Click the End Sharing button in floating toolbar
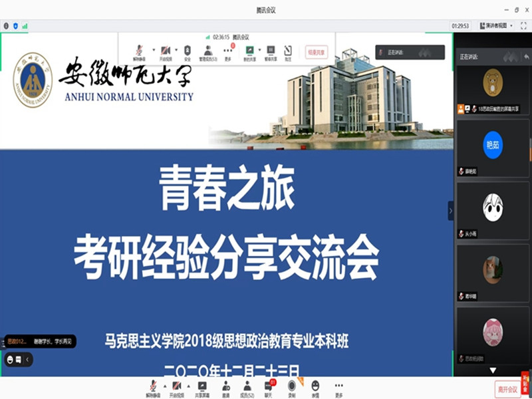This screenshot has width=532, height=399. click(x=317, y=51)
